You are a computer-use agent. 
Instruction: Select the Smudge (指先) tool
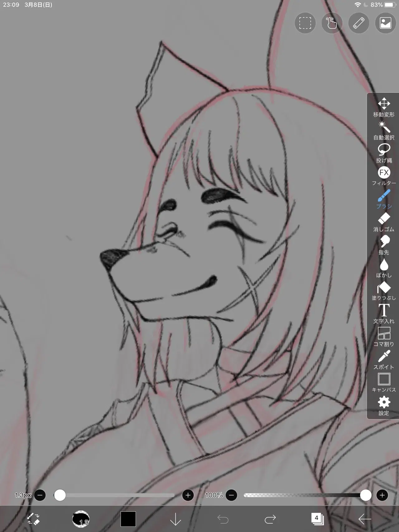pyautogui.click(x=384, y=245)
